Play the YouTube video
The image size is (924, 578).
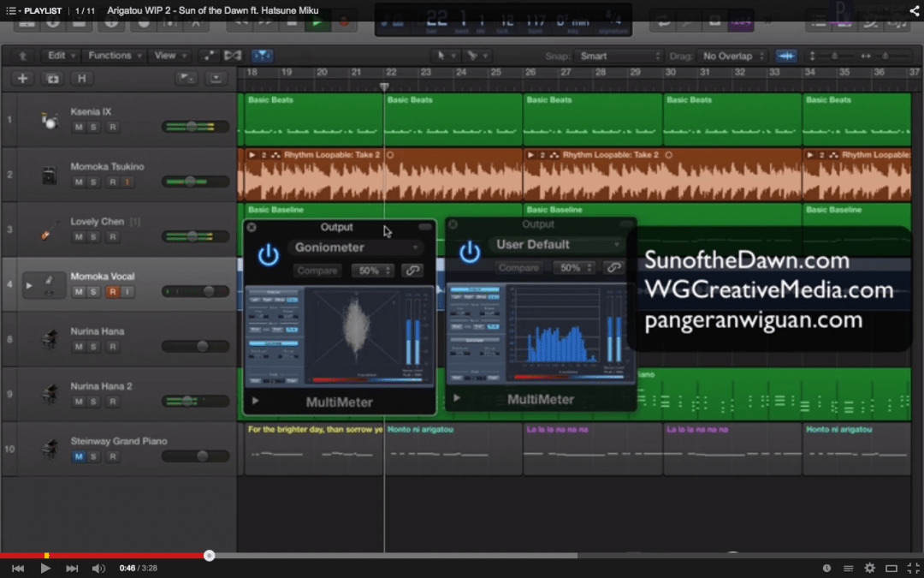point(45,569)
